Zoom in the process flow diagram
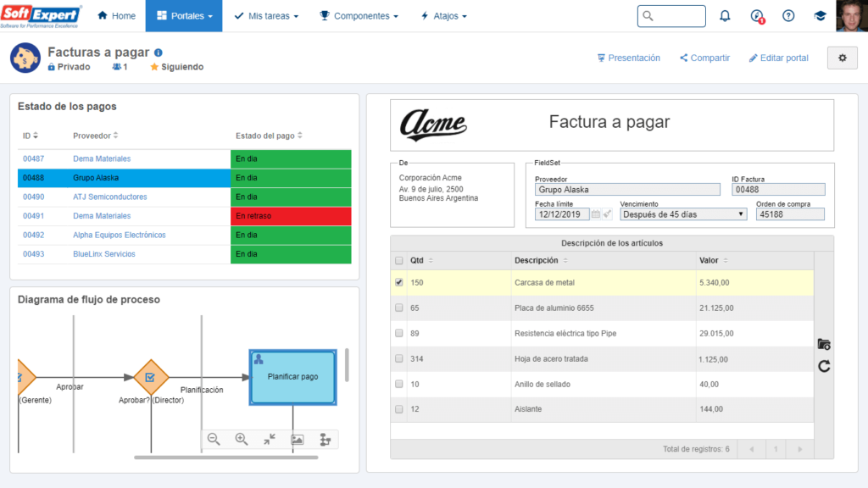The image size is (868, 488). [x=242, y=439]
